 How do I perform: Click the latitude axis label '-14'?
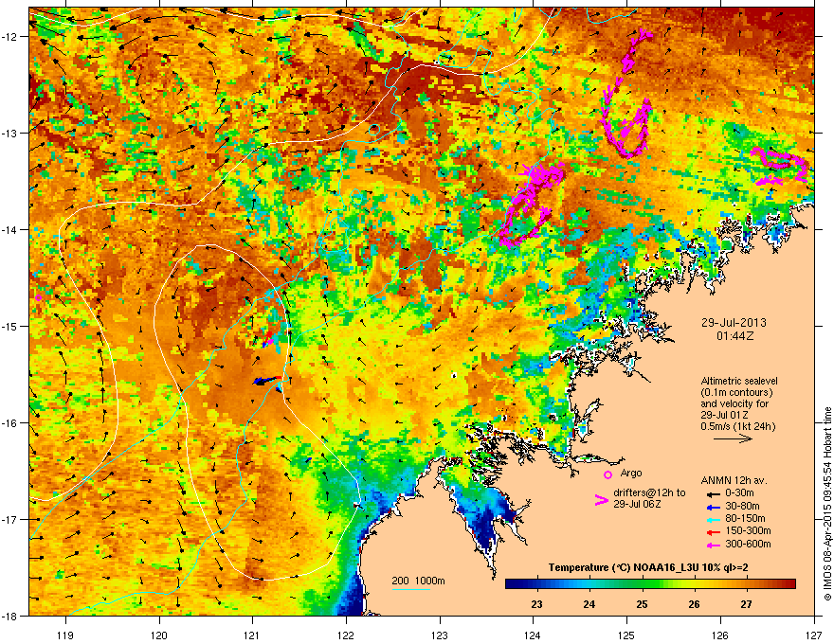tap(10, 229)
